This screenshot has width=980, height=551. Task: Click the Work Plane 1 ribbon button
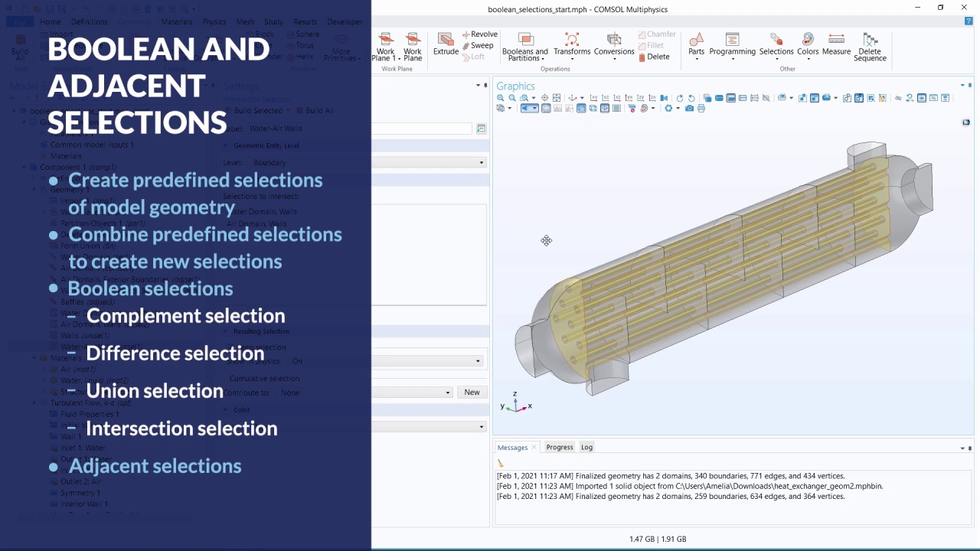385,47
